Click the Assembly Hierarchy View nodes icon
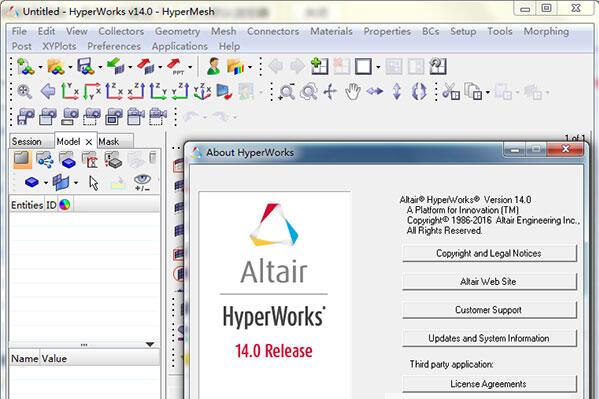This screenshot has width=599, height=399. click(x=45, y=160)
